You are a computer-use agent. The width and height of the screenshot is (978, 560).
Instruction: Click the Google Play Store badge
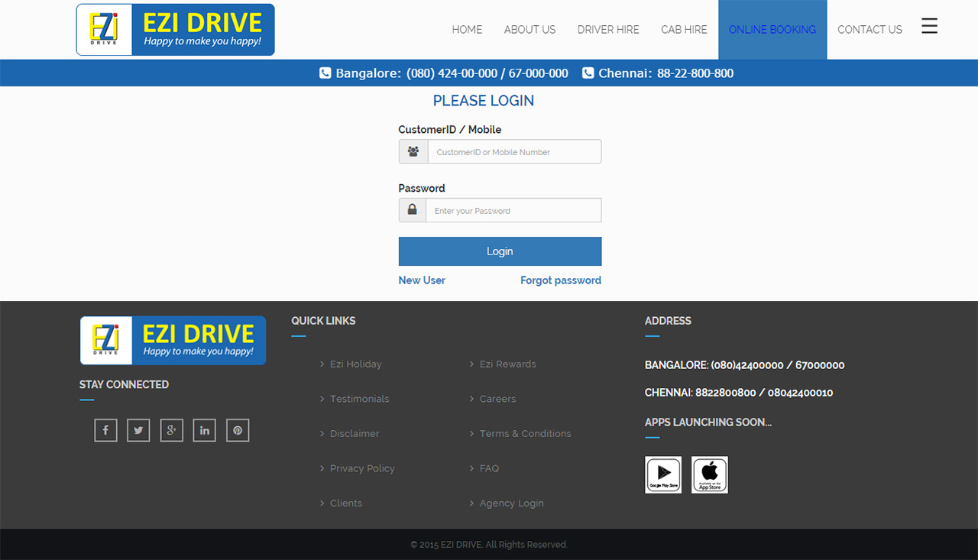point(663,474)
